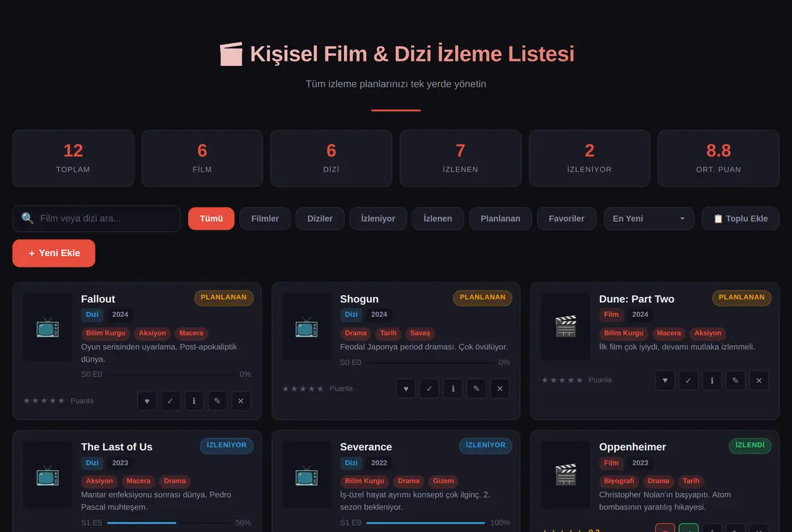Viewport: 792px width, 532px height.
Task: Click the Oppenheimer clapperboard thumbnail
Action: [x=566, y=475]
